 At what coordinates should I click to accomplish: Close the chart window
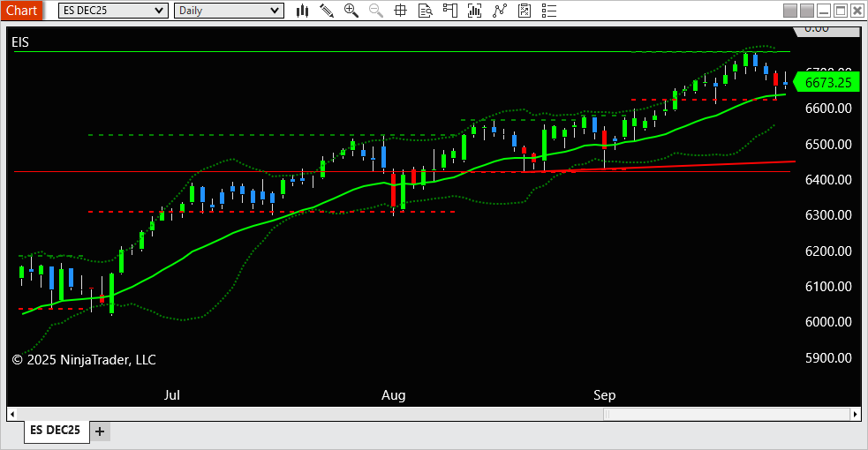pyautogui.click(x=857, y=11)
